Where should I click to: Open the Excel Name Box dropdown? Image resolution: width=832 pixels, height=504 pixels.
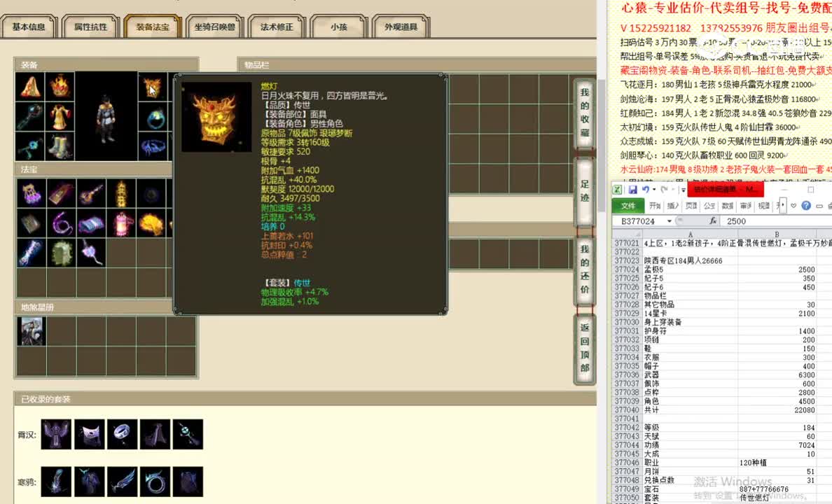point(669,220)
